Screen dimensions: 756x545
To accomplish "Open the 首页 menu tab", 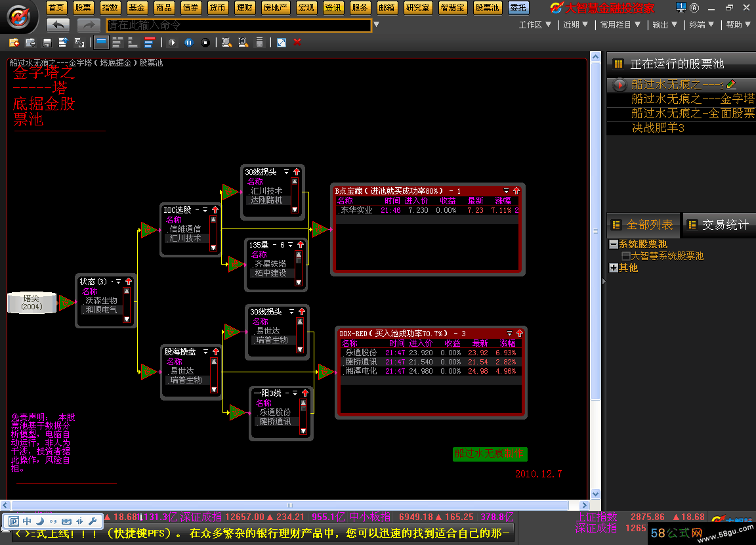I will [56, 8].
